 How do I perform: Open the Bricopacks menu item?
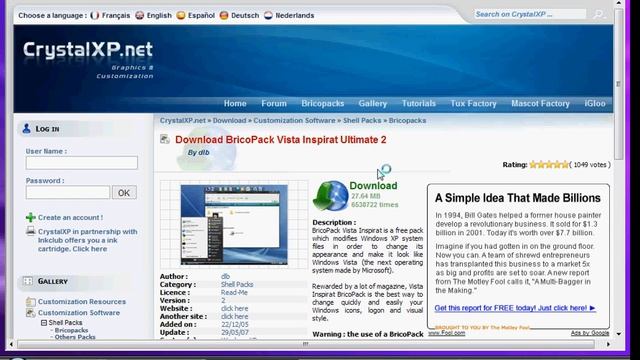tap(323, 104)
